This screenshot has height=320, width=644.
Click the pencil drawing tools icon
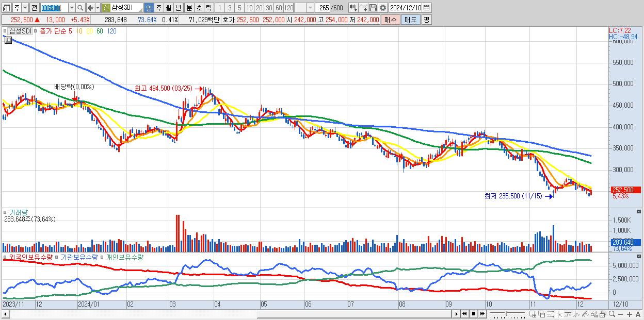tap(585, 314)
